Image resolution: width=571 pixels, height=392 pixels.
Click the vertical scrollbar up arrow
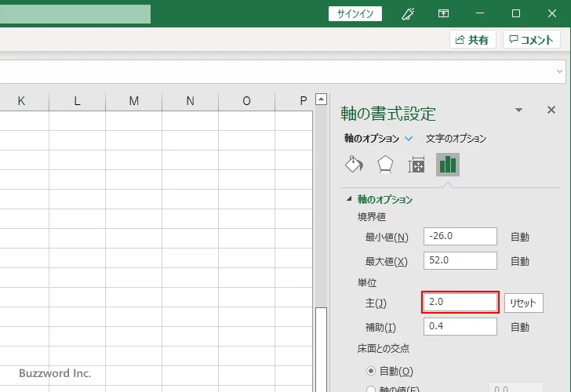(x=321, y=100)
